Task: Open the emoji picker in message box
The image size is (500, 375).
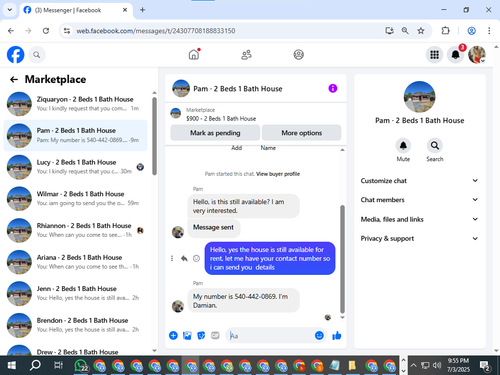Action: coord(319,335)
